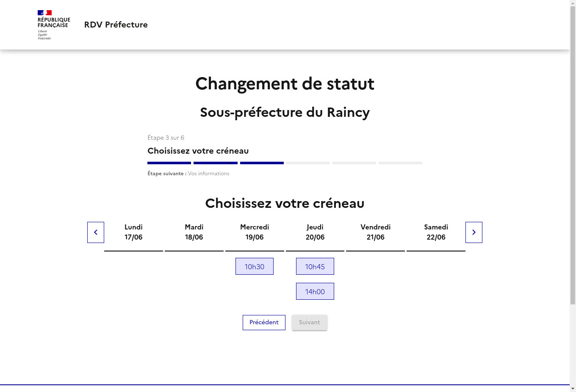The height and width of the screenshot is (392, 576).
Task: Select the 10h30 slot on Mercredi
Action: pos(255,266)
